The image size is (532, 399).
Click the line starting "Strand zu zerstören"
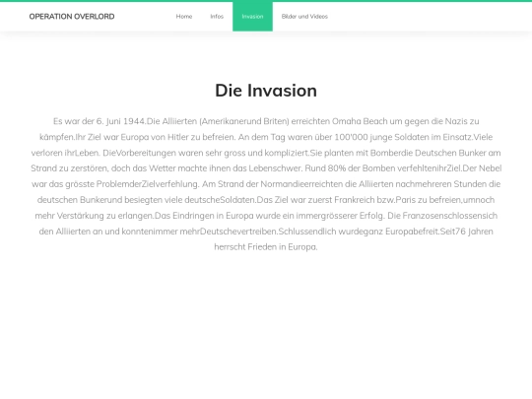(x=266, y=168)
